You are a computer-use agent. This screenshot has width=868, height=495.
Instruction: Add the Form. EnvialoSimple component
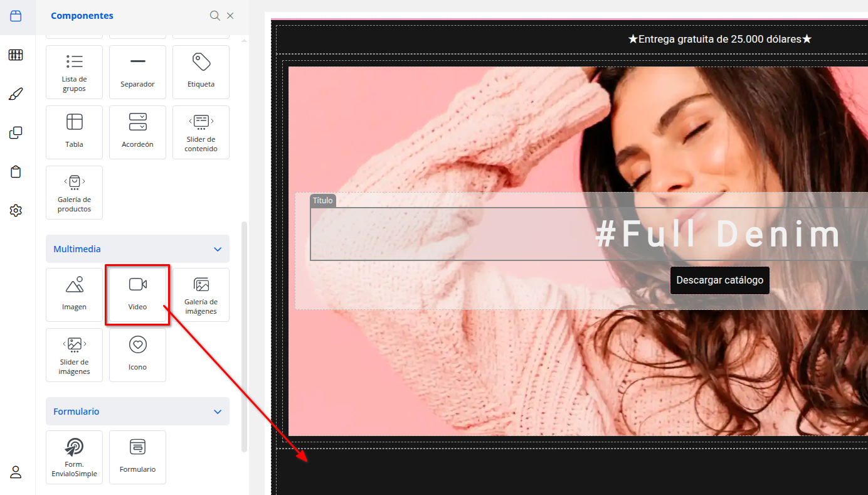click(74, 457)
